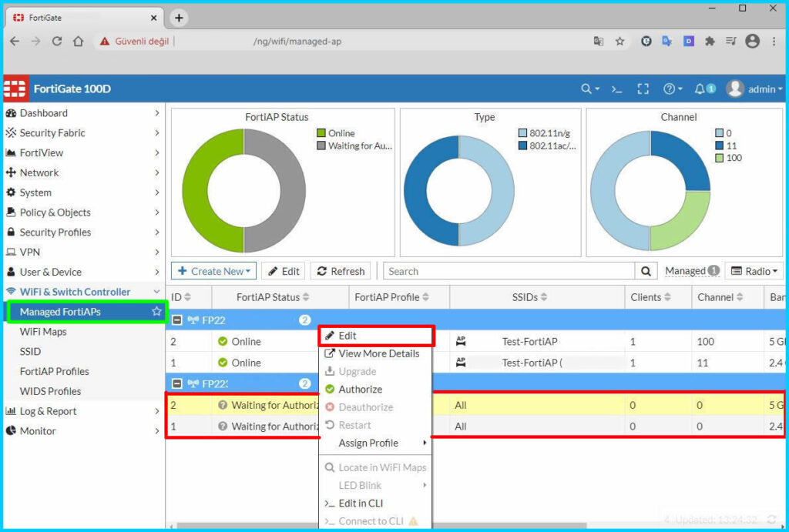
Task: Click the channel 100 legend swatch
Action: click(x=720, y=158)
